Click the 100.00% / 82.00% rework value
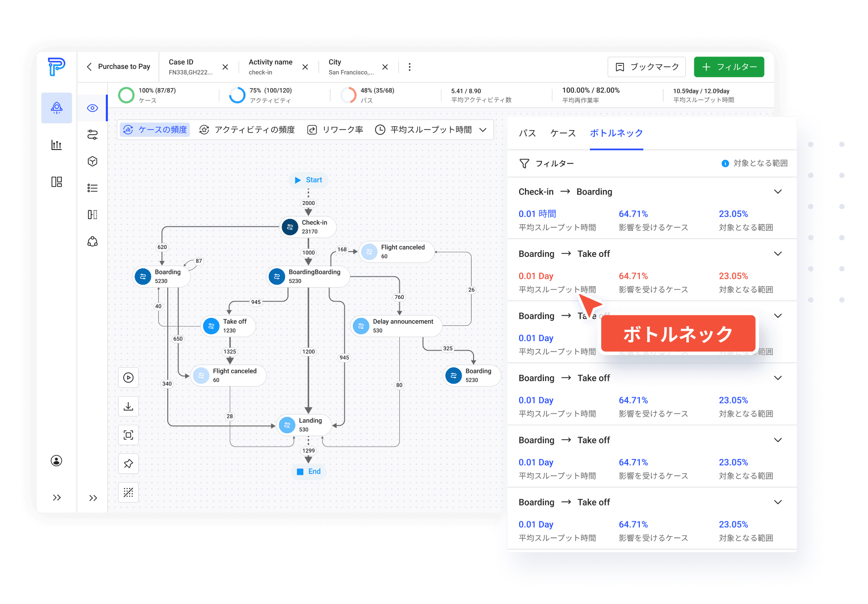This screenshot has width=868, height=604. point(591,91)
